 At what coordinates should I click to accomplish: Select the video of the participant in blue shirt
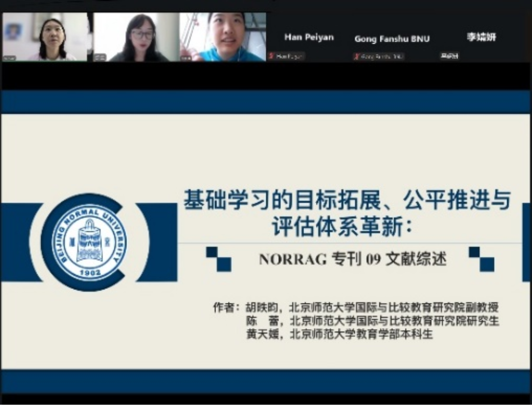(x=223, y=37)
